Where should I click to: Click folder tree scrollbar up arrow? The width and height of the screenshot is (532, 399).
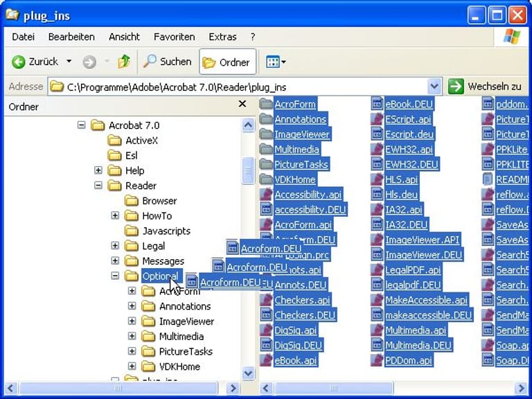[249, 125]
